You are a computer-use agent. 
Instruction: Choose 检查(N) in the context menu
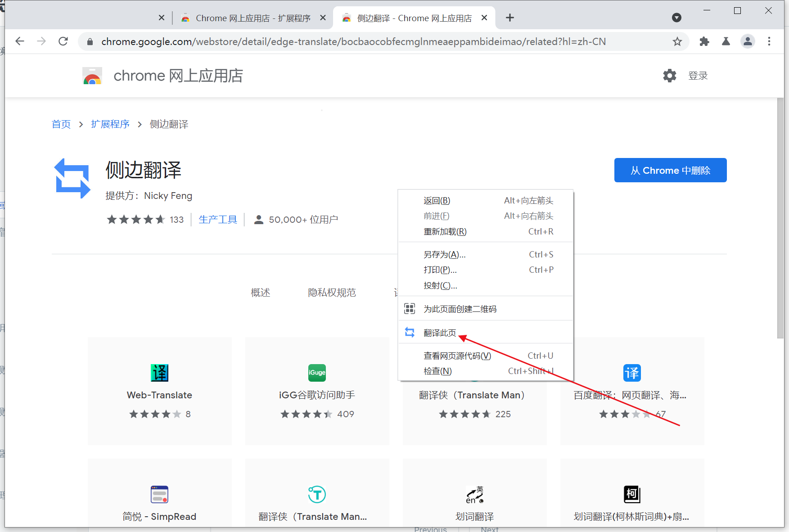click(x=485, y=371)
